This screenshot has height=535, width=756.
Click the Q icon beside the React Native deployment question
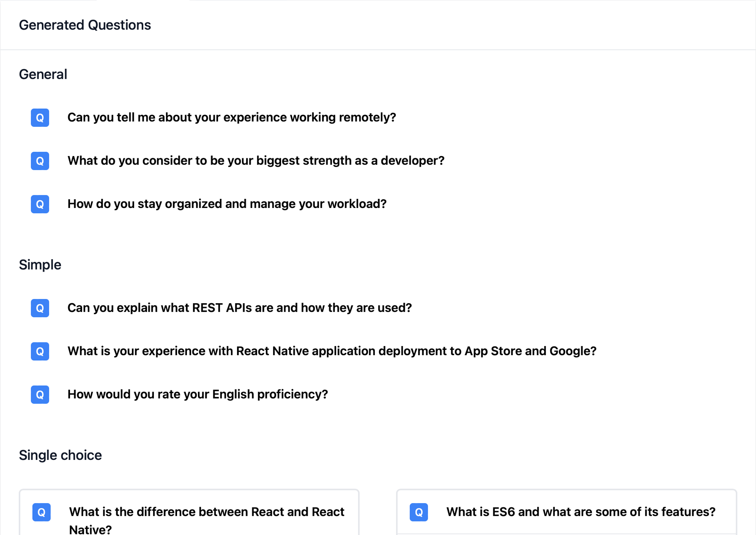(40, 351)
